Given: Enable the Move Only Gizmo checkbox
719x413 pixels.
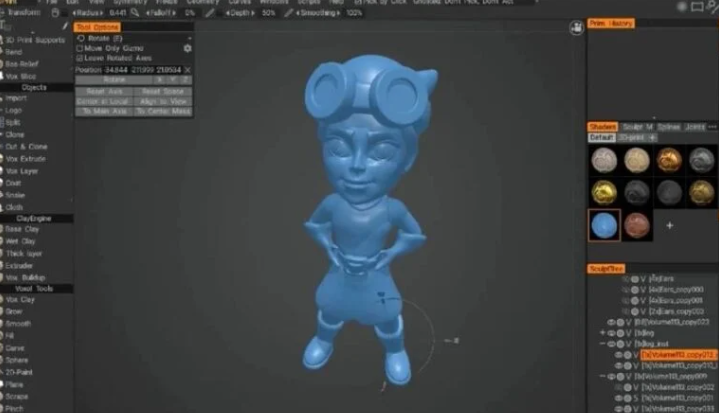Looking at the screenshot, I should [x=81, y=48].
